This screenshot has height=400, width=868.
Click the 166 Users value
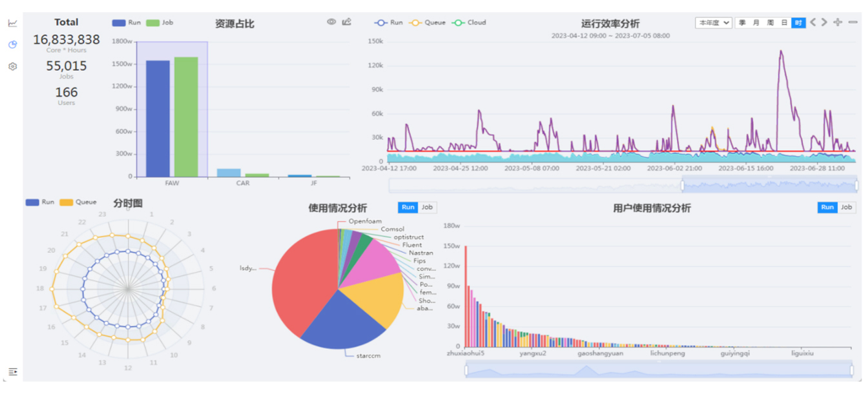[67, 92]
